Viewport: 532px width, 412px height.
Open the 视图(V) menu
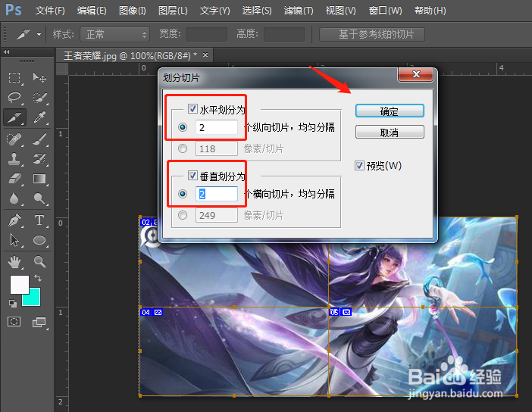(340, 11)
